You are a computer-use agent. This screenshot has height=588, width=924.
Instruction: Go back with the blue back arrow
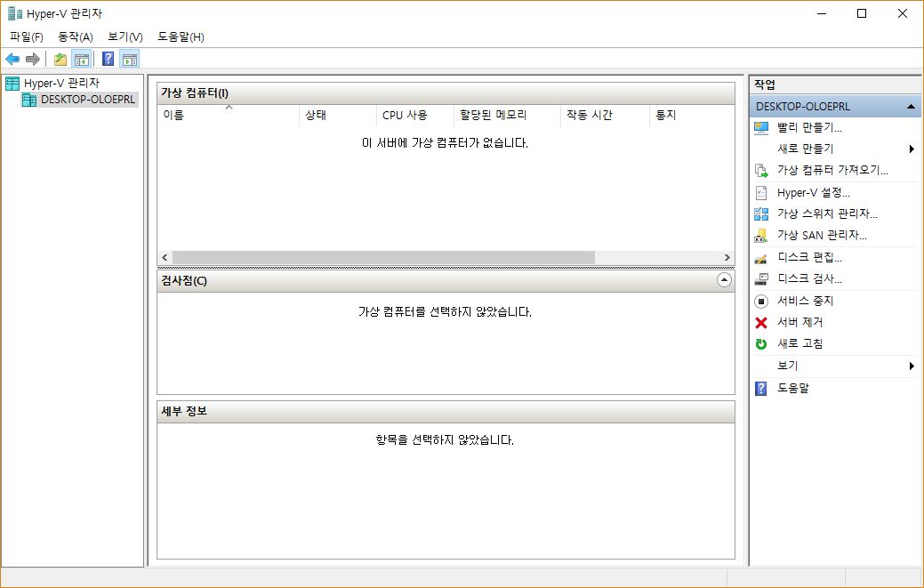click(x=12, y=59)
